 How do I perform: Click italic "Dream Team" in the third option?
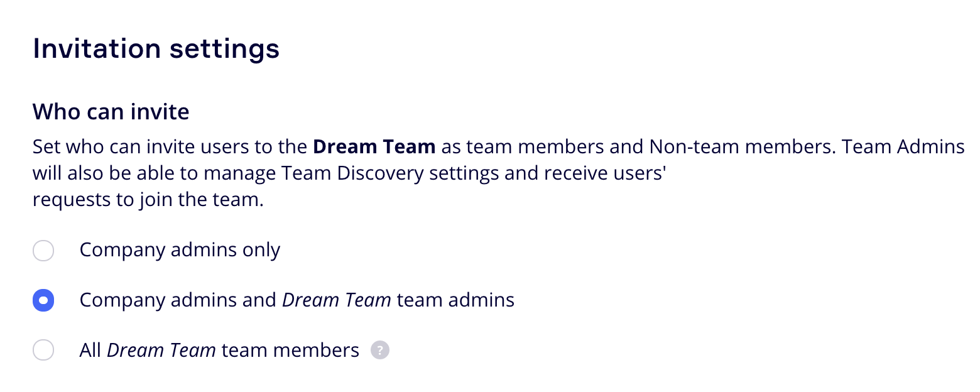(161, 350)
